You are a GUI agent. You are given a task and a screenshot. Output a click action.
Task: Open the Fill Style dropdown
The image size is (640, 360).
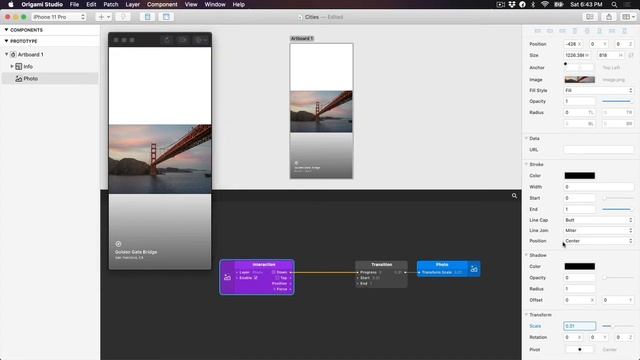pyautogui.click(x=598, y=90)
